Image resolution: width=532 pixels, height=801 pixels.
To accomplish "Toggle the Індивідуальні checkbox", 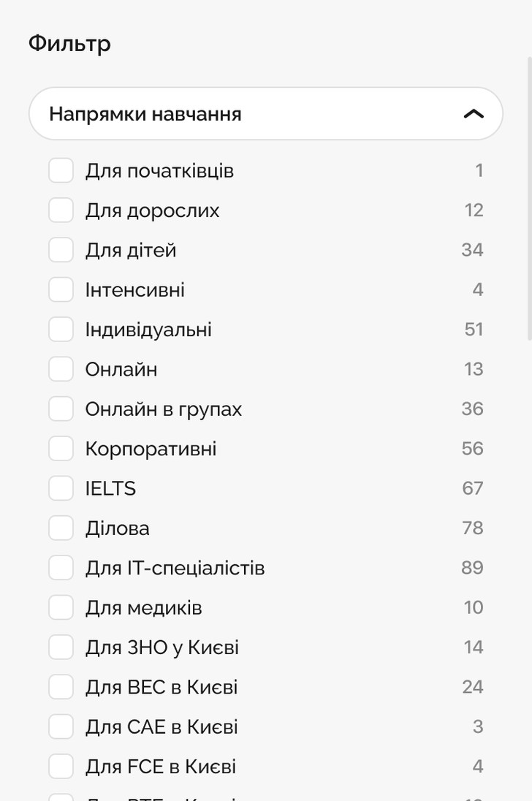I will 61,330.
